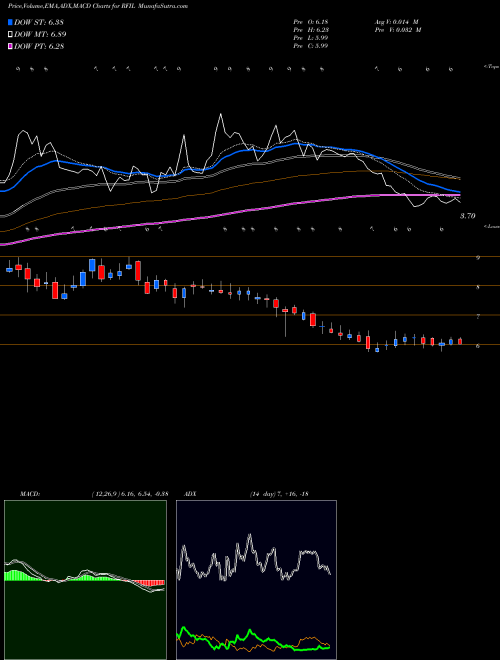Click the ADX '(14 day) 7, +16, -18' values
The image size is (500, 660).
pyautogui.click(x=279, y=494)
